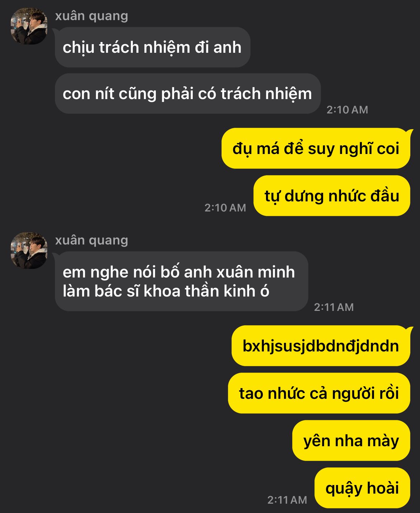The image size is (420, 513).
Task: Tap yellow bubble "tự dưng nhức đầu"
Action: point(332,196)
